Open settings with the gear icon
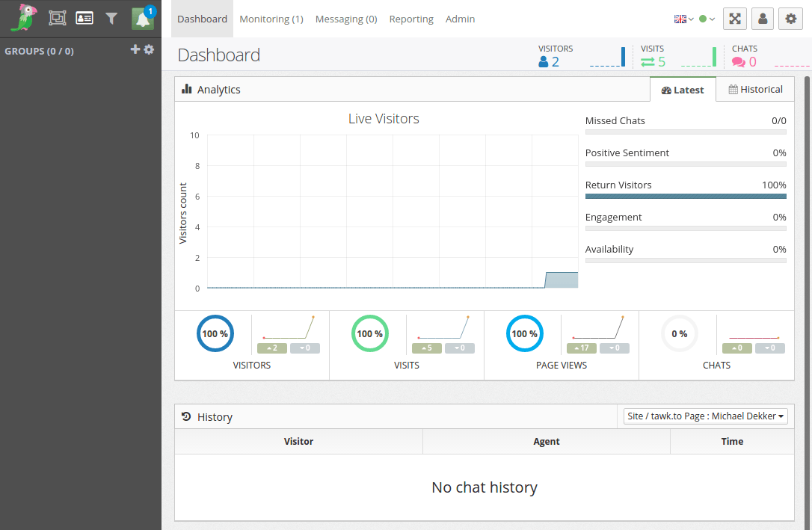This screenshot has width=812, height=530. (791, 18)
